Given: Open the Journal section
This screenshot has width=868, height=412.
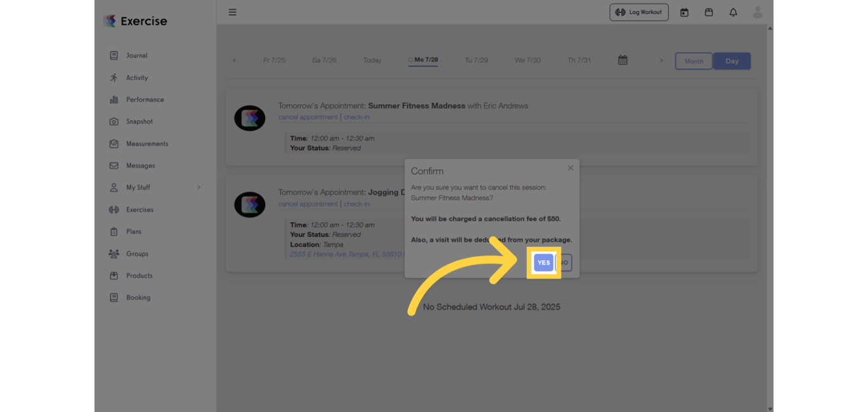Looking at the screenshot, I should 135,55.
